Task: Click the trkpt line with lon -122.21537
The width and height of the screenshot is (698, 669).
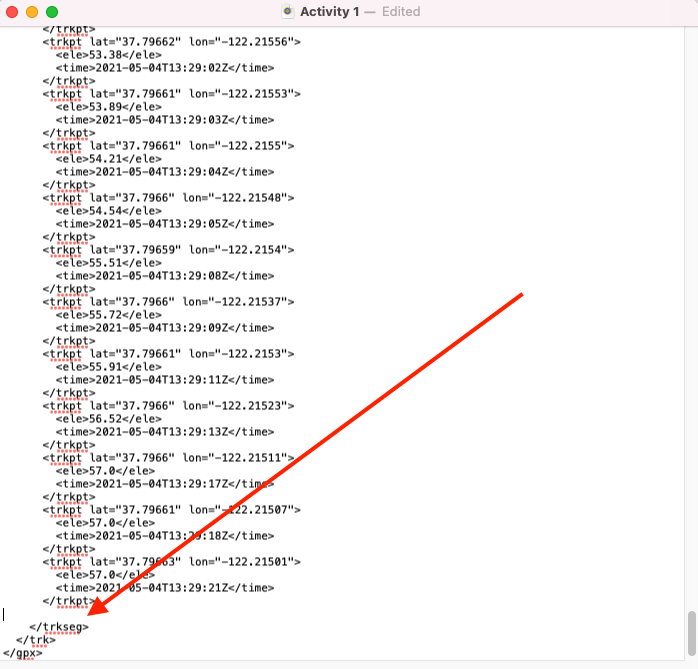Action: point(168,302)
